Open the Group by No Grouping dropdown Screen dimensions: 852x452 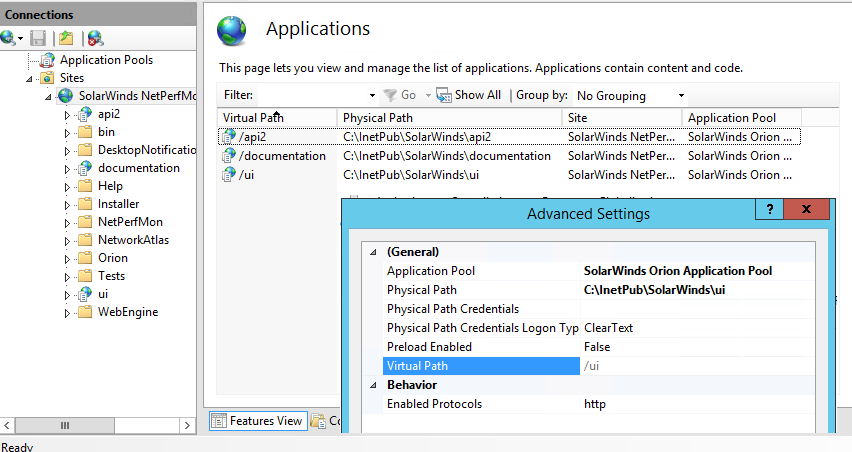click(x=681, y=96)
